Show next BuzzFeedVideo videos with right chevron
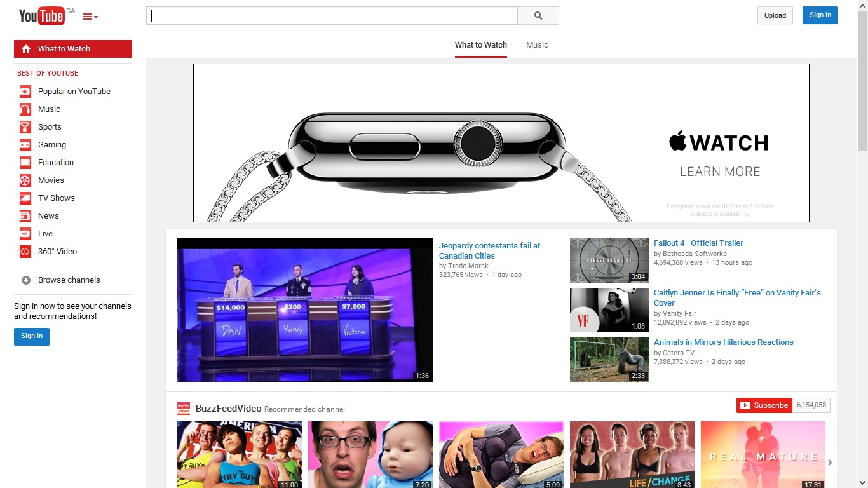The height and width of the screenshot is (488, 868). (x=830, y=463)
